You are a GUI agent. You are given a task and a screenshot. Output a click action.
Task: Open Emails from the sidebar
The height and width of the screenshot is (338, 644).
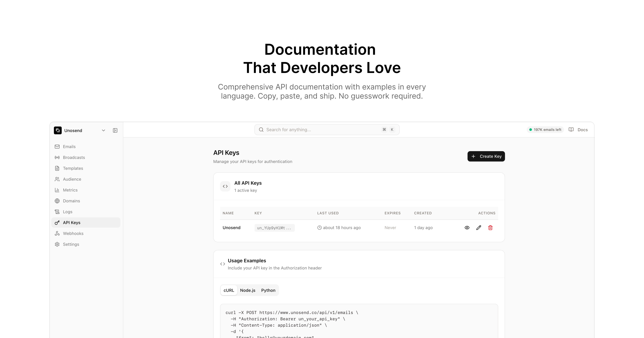(69, 146)
